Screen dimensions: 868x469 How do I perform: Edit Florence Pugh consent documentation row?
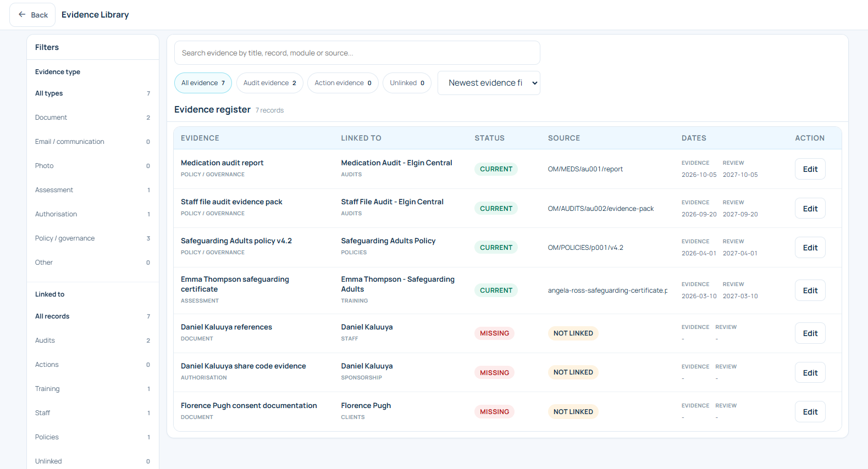810,412
